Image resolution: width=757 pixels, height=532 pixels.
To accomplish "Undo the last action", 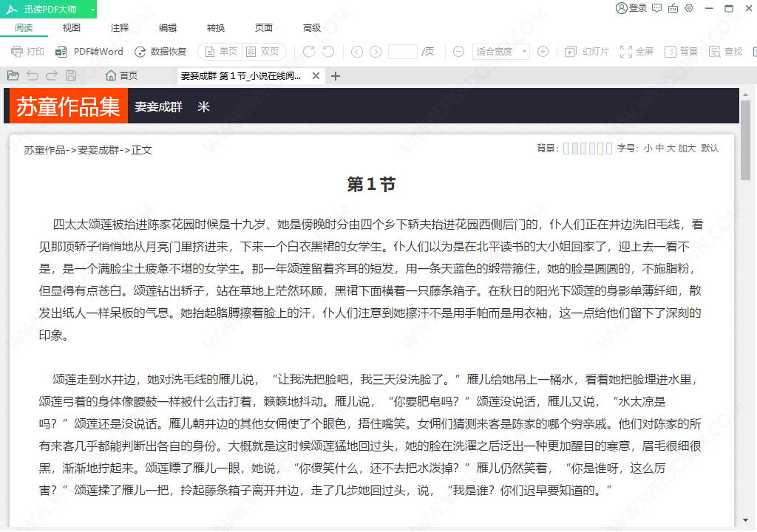I will point(33,76).
